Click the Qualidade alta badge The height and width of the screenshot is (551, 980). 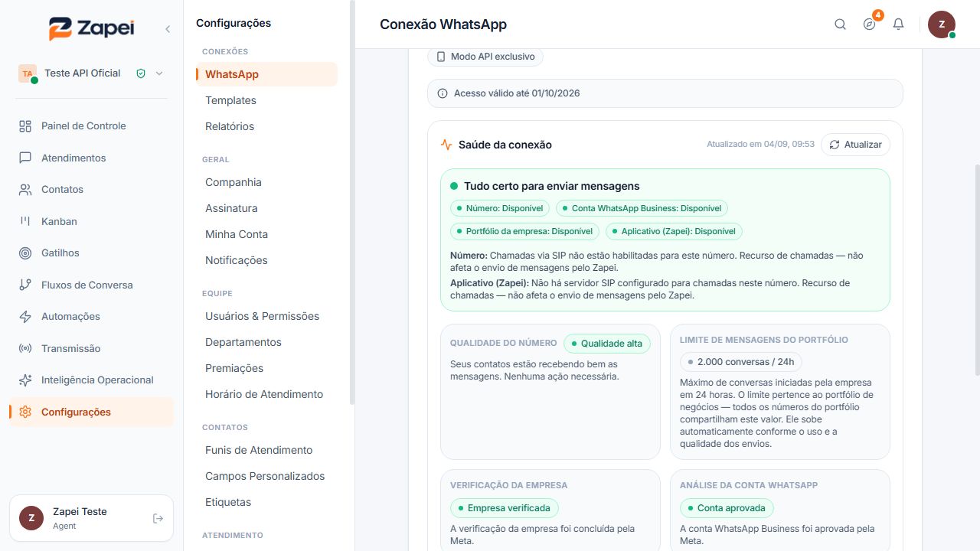click(607, 344)
